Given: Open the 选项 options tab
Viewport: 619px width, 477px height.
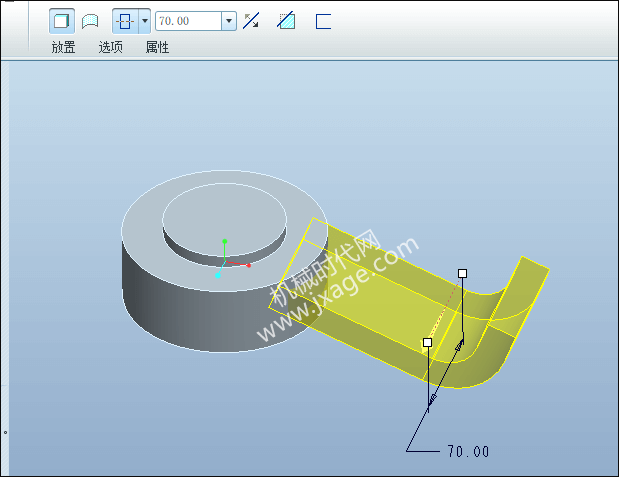Looking at the screenshot, I should pyautogui.click(x=111, y=47).
